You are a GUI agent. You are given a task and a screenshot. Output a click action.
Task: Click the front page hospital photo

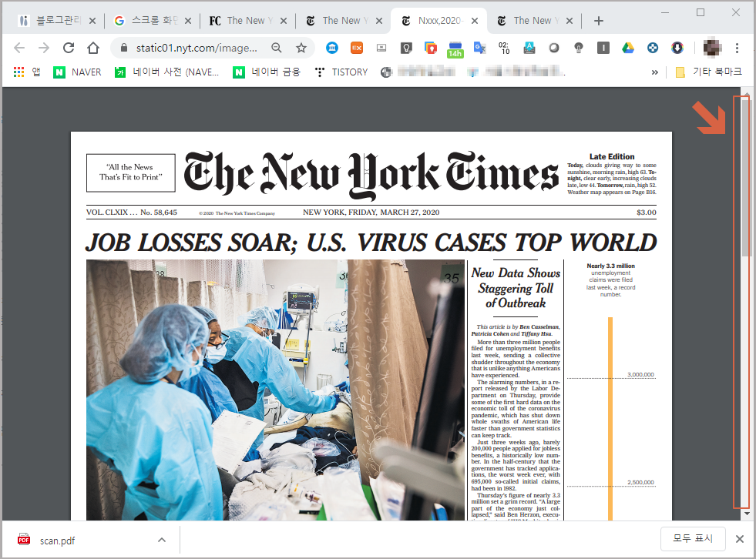pos(275,390)
